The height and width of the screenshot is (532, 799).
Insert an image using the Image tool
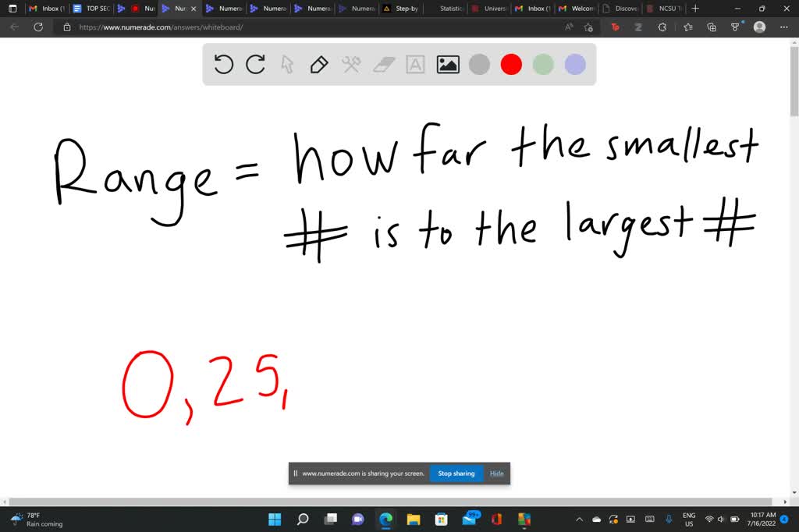pos(447,65)
